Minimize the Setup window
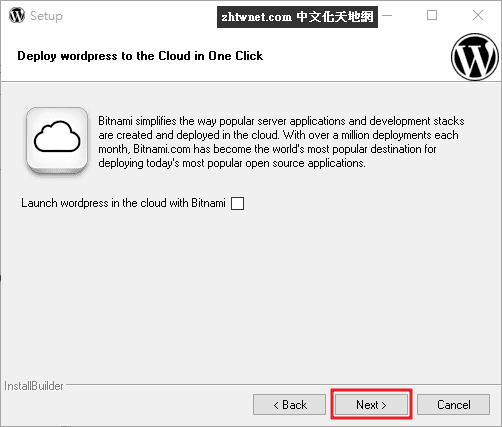The height and width of the screenshot is (427, 502). 387,15
